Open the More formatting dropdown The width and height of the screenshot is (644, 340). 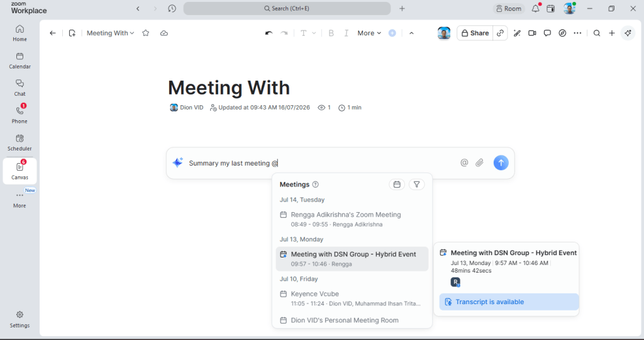[x=369, y=33]
